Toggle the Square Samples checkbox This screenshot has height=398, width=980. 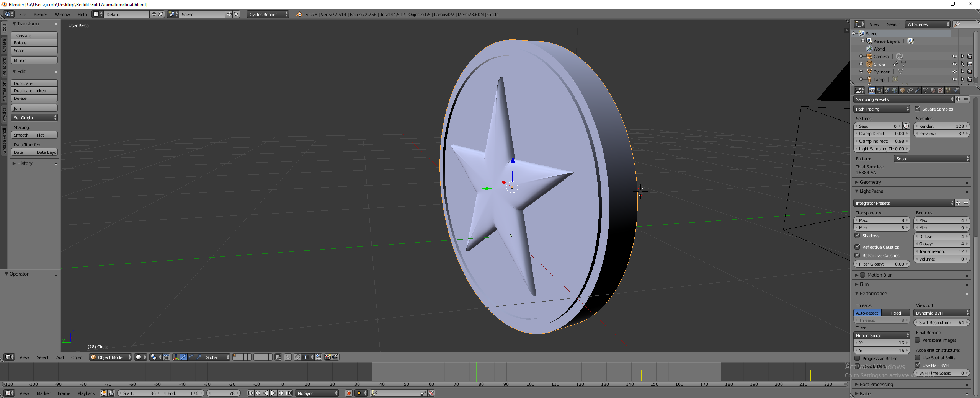tap(918, 109)
